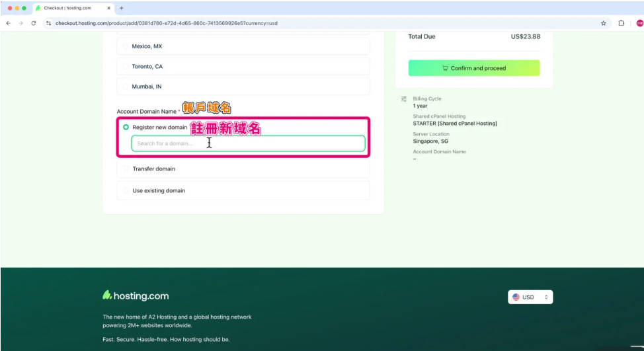The image size is (644, 351).
Task: Choose the Register new domain option
Action: [126, 128]
